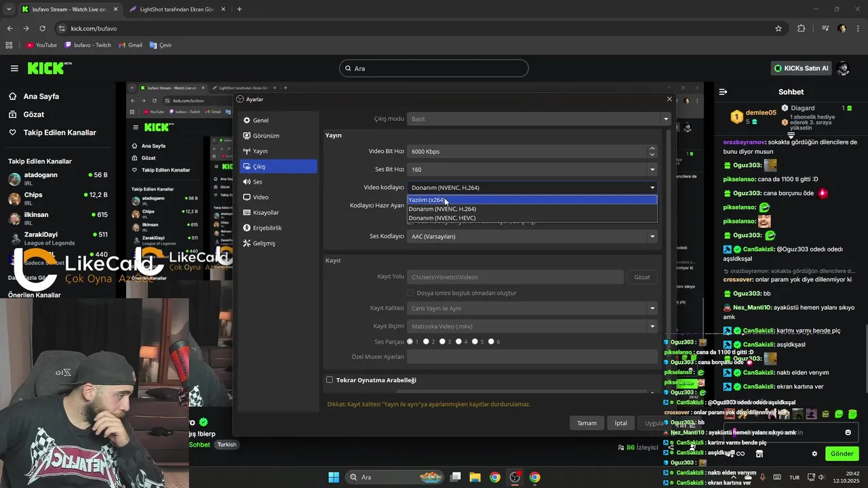Choose Donanım (NVENC, H.264) list option
Screen dimensions: 868x488
coord(532,209)
